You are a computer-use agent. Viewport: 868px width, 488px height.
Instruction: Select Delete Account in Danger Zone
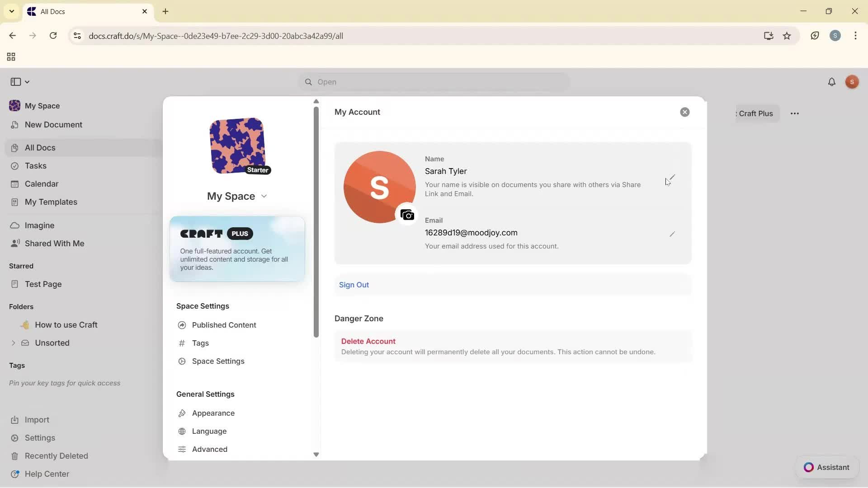click(x=368, y=341)
